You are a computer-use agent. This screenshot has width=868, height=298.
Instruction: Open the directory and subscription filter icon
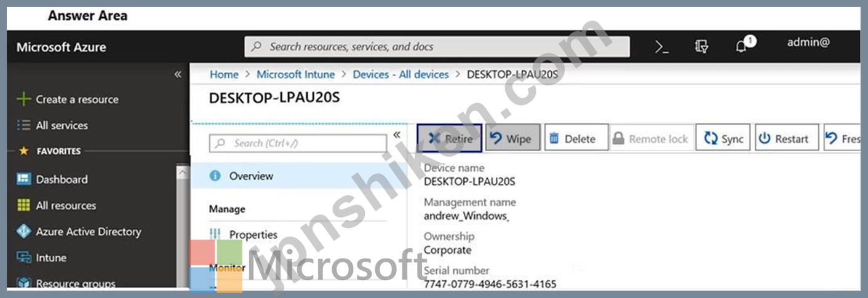(701, 47)
